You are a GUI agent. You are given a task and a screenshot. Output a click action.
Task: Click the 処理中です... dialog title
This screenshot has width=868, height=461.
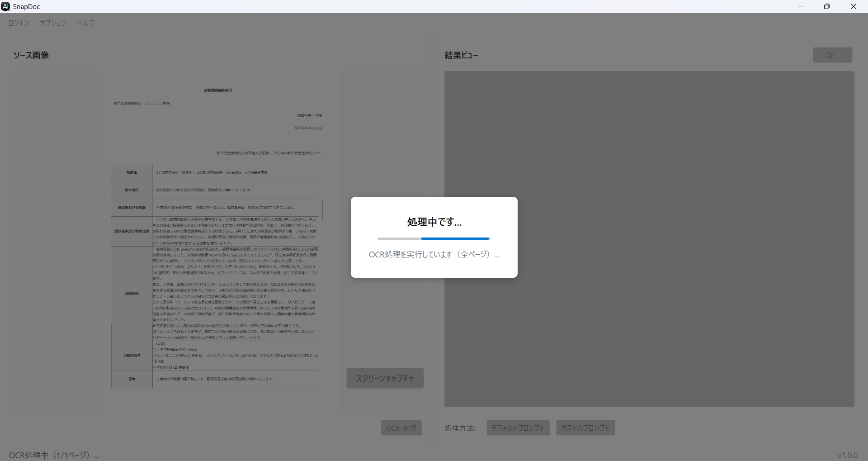(434, 222)
